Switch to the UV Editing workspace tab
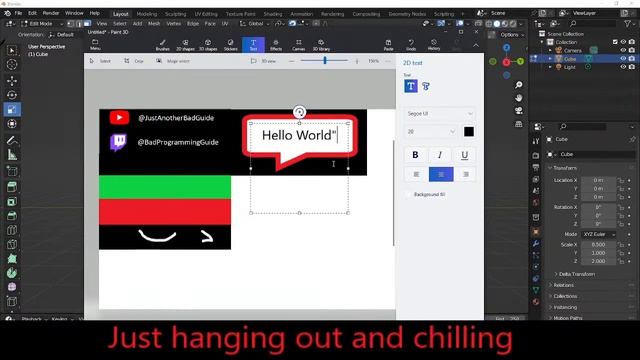Screen dimensions: 640x360 tap(206, 14)
